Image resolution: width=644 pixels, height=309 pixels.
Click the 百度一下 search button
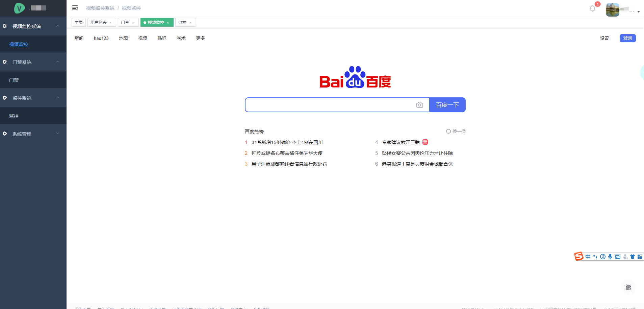(x=447, y=105)
